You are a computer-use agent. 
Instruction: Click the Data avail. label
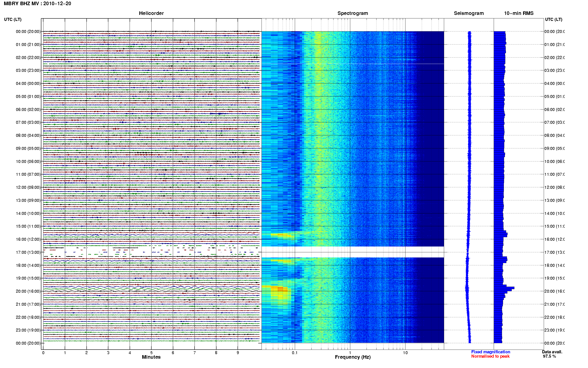pyautogui.click(x=552, y=352)
